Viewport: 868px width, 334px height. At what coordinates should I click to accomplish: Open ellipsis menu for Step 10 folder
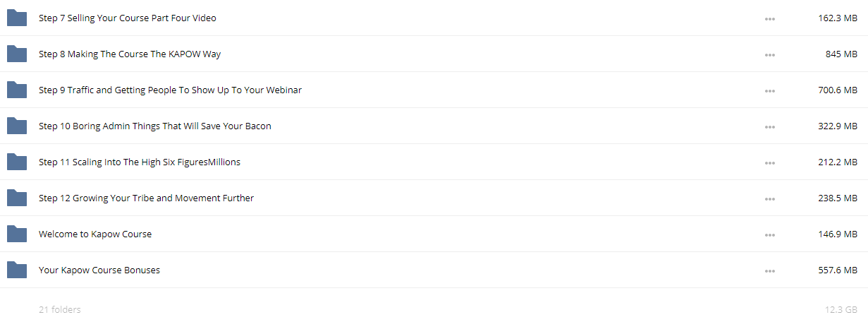[x=770, y=127]
